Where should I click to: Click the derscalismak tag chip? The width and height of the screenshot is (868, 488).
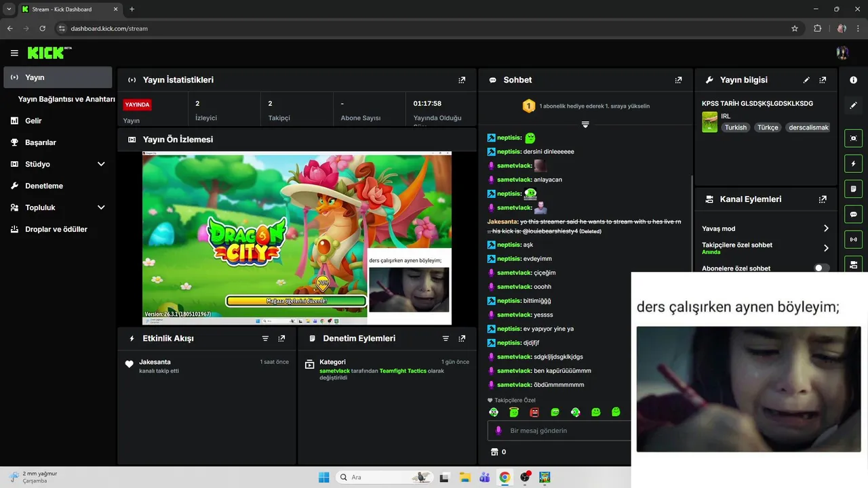pyautogui.click(x=808, y=127)
